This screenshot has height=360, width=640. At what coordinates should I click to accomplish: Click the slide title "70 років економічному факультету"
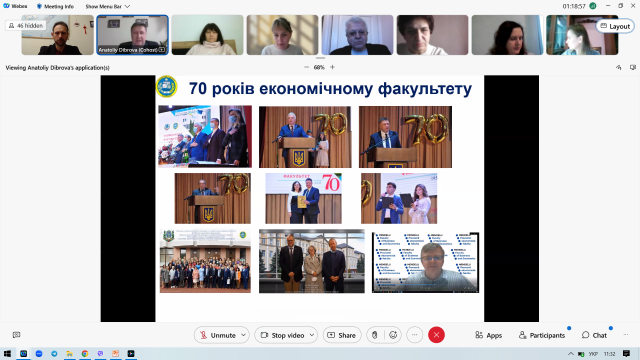(x=330, y=89)
